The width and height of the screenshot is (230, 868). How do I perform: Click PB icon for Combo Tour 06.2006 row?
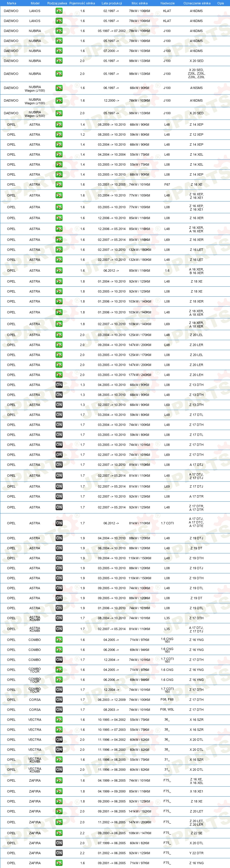(59, 680)
